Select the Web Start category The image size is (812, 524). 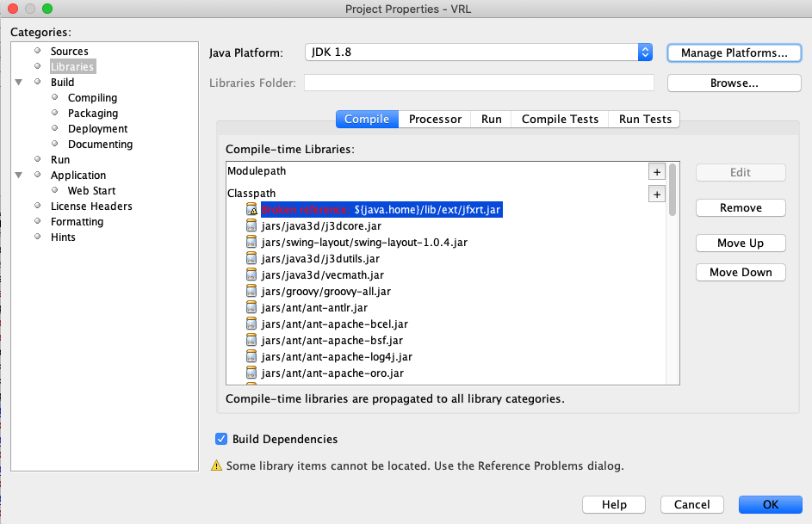pyautogui.click(x=91, y=191)
